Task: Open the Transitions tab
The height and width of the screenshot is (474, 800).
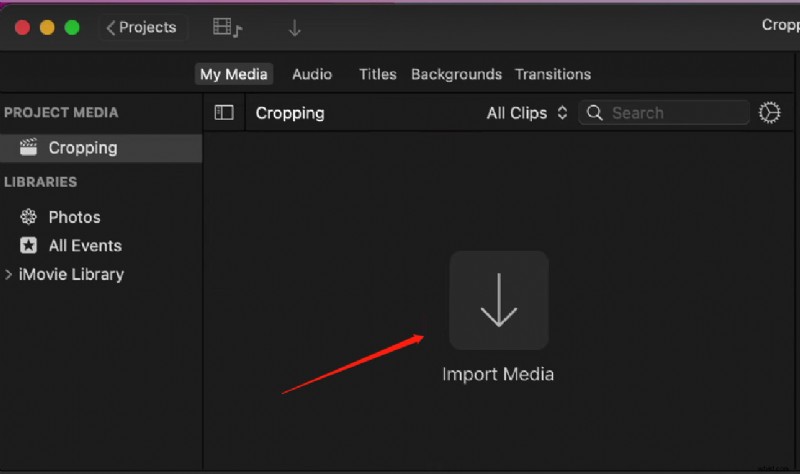Action: (x=553, y=74)
